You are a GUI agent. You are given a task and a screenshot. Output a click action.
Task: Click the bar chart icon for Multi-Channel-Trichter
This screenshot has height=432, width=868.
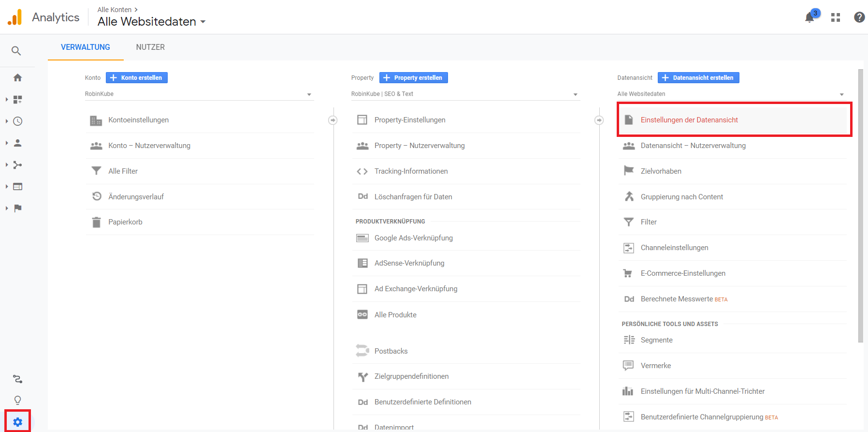pos(628,391)
